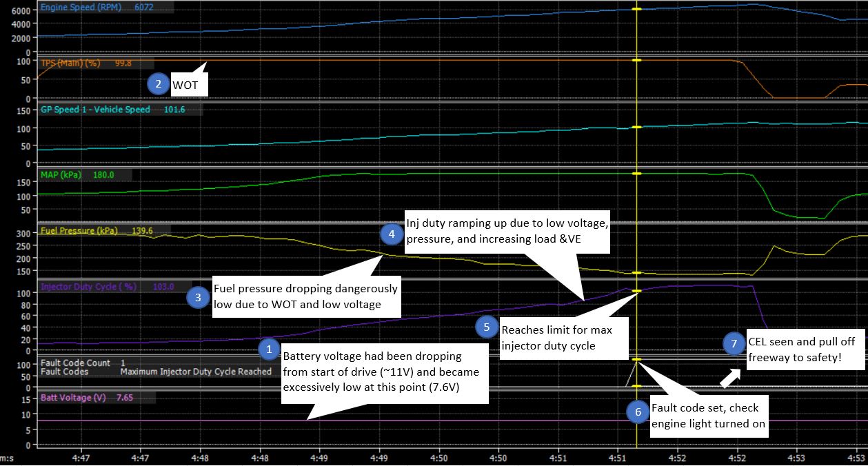This screenshot has height=466, width=868.
Task: Select the TPS (Main) (%) channel label
Action: pos(70,63)
